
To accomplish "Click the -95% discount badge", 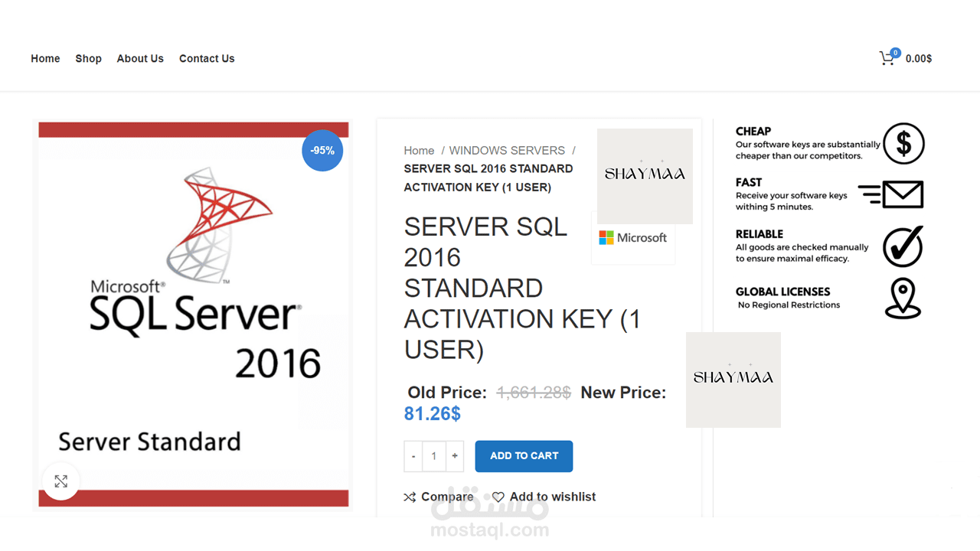I will pyautogui.click(x=322, y=151).
